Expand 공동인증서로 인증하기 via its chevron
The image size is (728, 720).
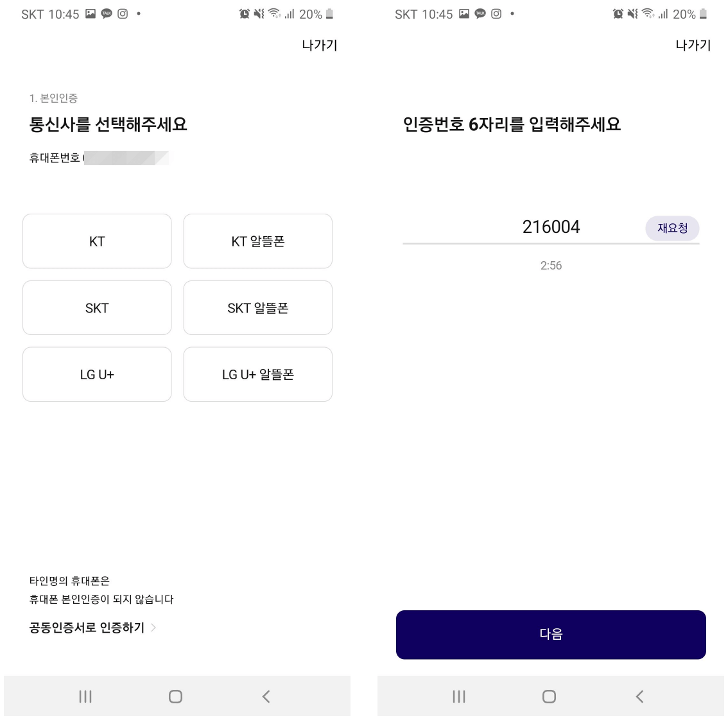click(x=153, y=628)
